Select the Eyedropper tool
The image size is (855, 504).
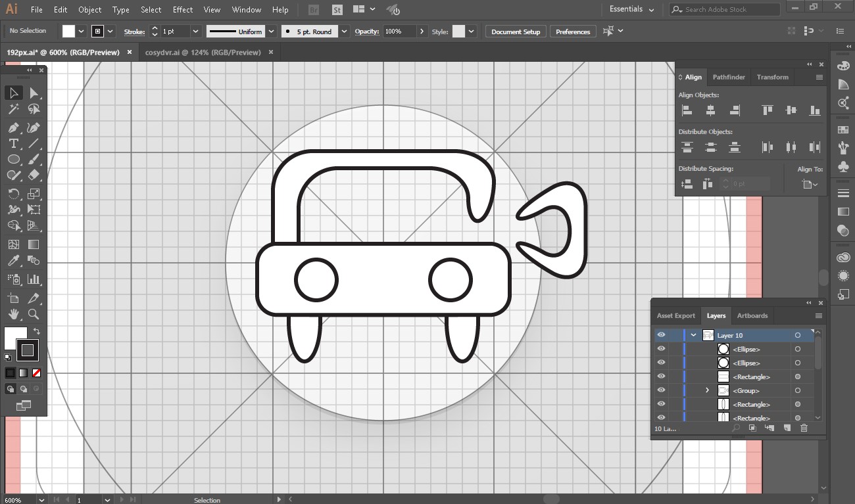click(x=14, y=261)
